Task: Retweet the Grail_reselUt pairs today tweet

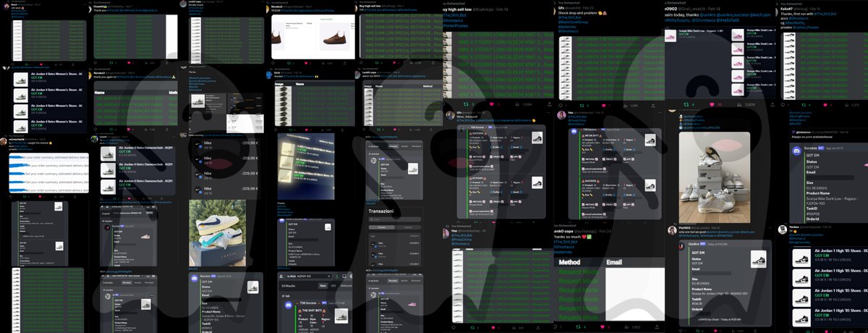Action: (x=686, y=104)
